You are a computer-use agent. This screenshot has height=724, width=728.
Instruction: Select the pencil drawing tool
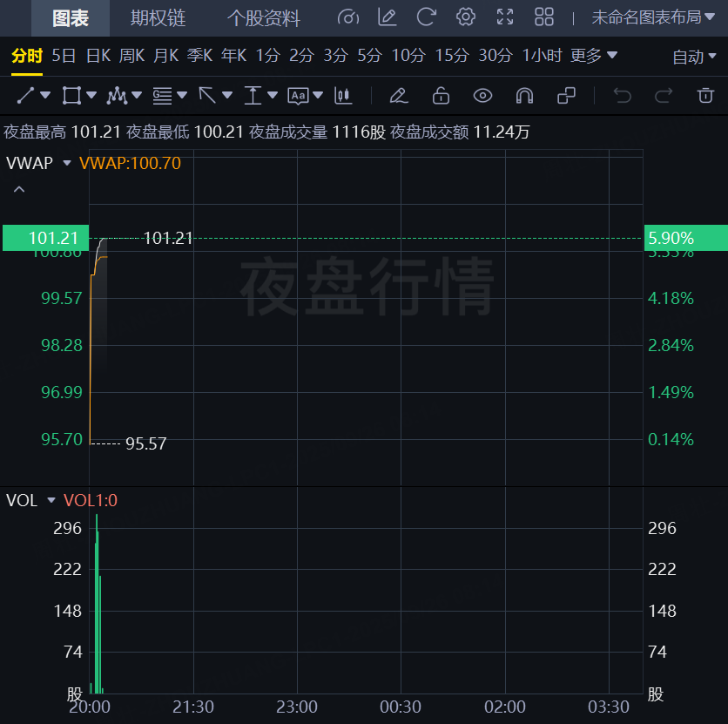pos(398,95)
